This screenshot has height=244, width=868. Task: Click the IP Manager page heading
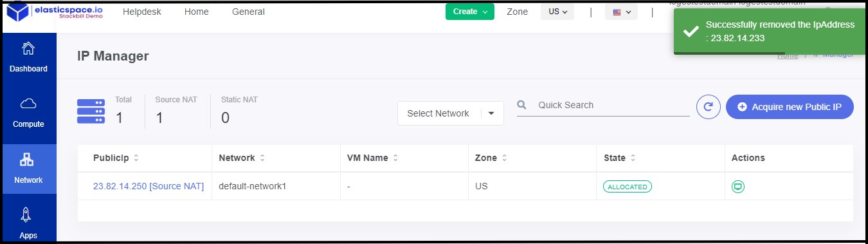coord(113,56)
